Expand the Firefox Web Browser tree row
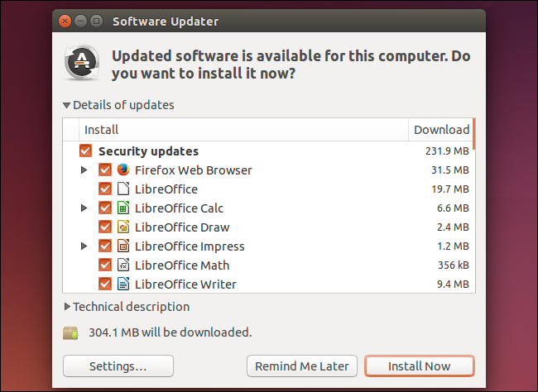 [x=84, y=170]
